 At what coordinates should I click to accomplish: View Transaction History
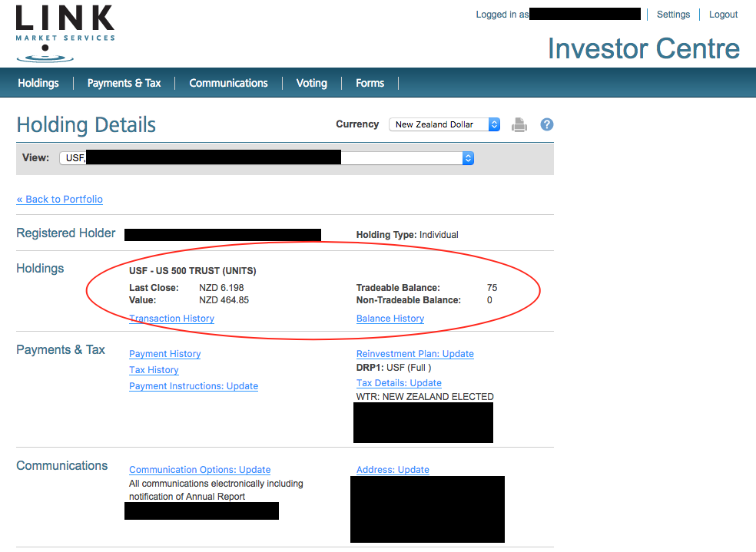171,319
